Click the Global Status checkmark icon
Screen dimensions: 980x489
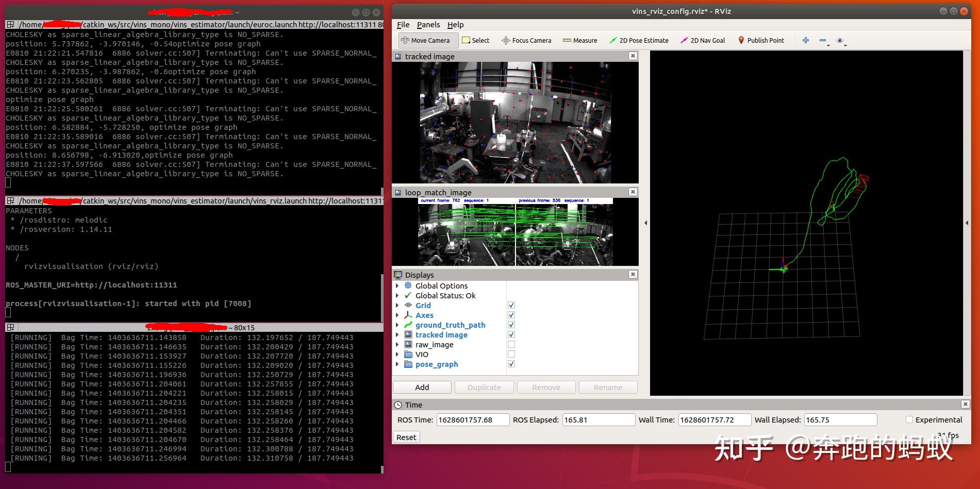pyautogui.click(x=408, y=295)
